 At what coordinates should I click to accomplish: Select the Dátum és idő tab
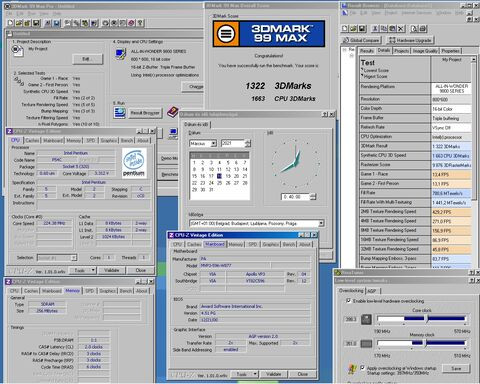(x=196, y=124)
